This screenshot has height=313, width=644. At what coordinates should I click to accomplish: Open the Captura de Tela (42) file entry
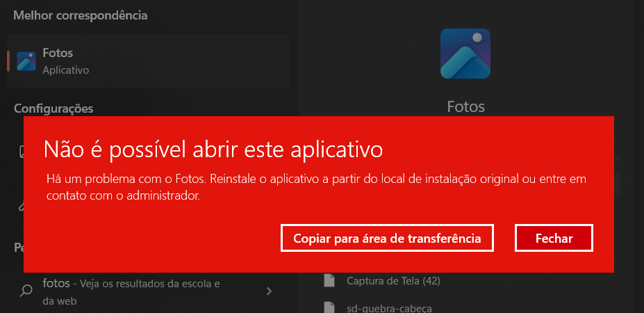[393, 281]
